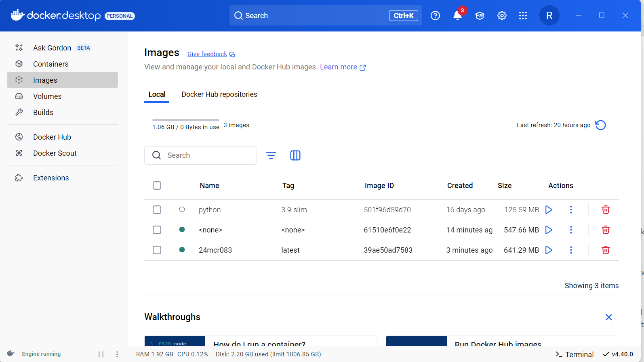Delete the python 3.9-slim image
The width and height of the screenshot is (644, 362).
click(x=606, y=210)
